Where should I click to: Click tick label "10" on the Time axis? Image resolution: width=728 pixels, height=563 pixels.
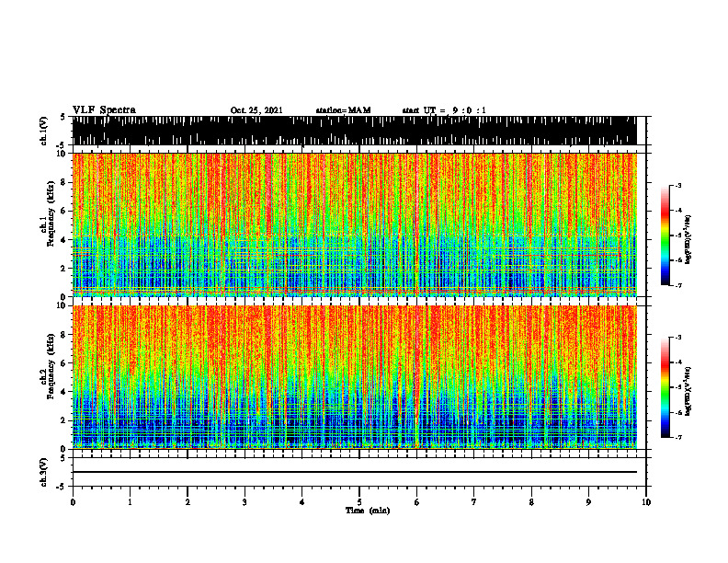[646, 502]
